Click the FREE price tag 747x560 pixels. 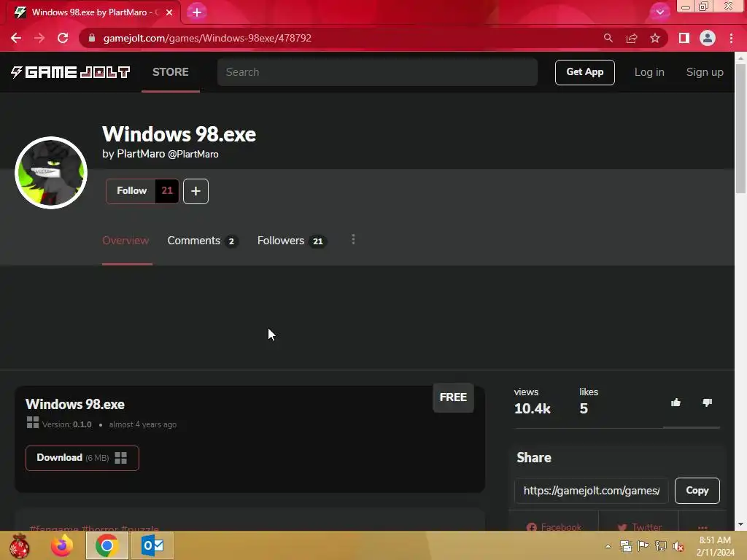click(x=453, y=397)
